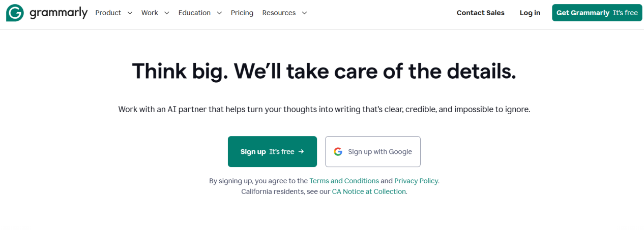Click the Log in link
644x230 pixels.
point(530,13)
